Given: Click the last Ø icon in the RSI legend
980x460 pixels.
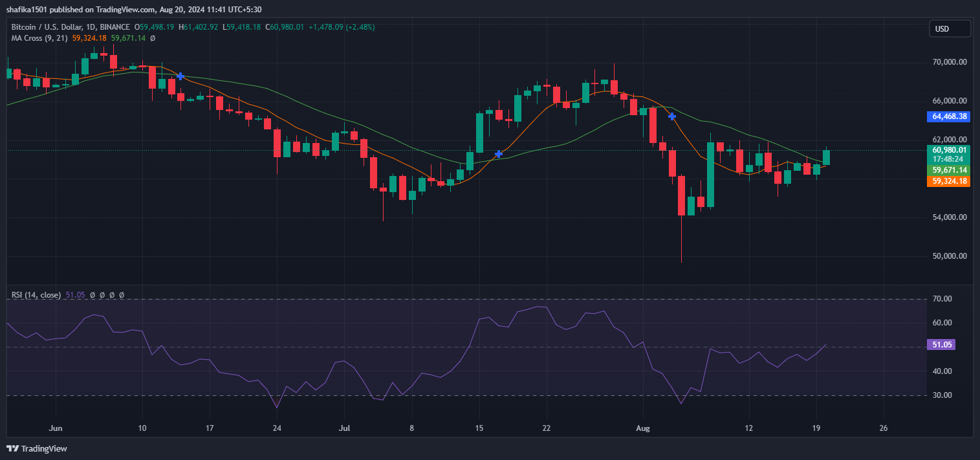Looking at the screenshot, I should point(121,295).
